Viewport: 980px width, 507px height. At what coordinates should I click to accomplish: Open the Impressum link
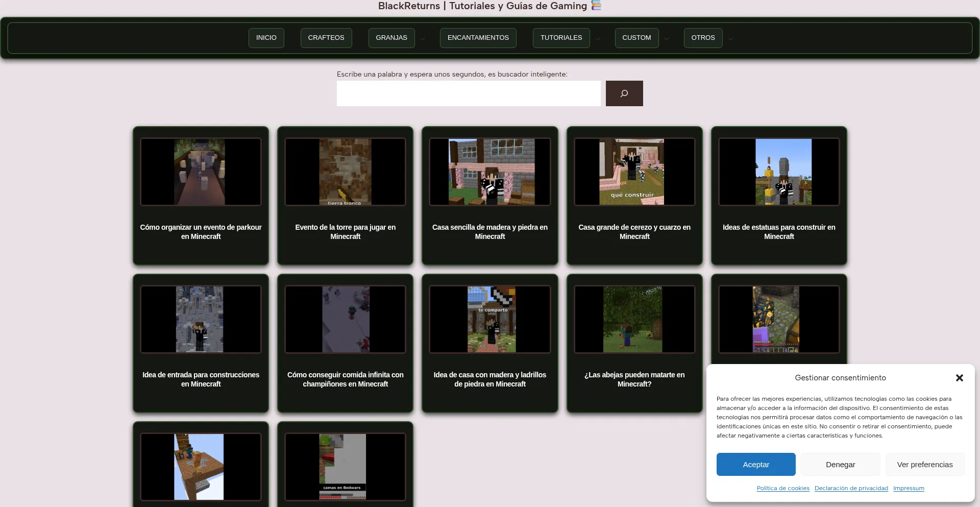(x=909, y=488)
